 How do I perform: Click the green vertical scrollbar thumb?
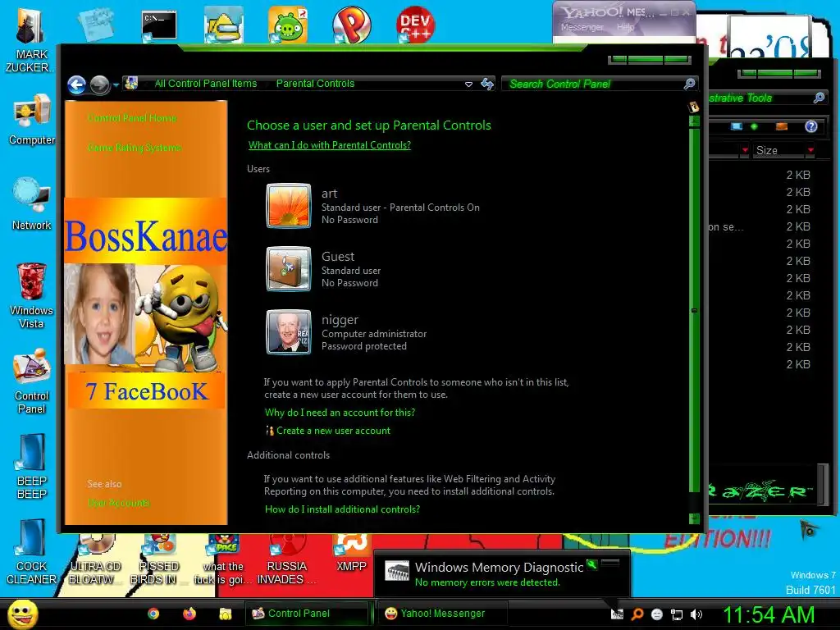click(x=694, y=309)
